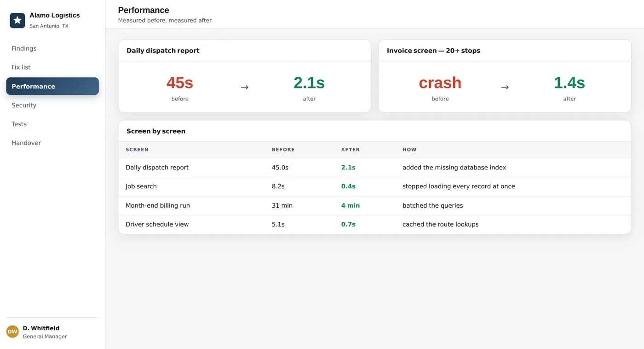The height and width of the screenshot is (349, 644).
Task: Click "added the missing database index" text
Action: pyautogui.click(x=454, y=168)
